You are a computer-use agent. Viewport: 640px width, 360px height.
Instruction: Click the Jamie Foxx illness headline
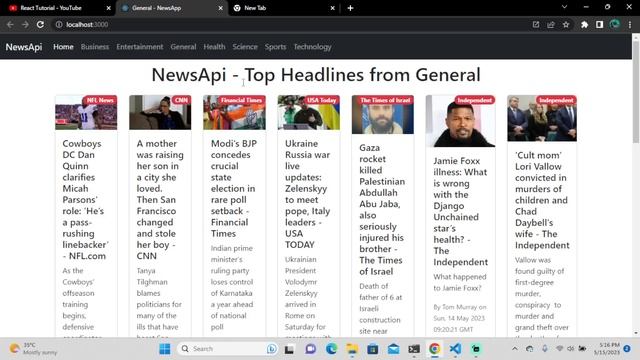tap(460, 211)
